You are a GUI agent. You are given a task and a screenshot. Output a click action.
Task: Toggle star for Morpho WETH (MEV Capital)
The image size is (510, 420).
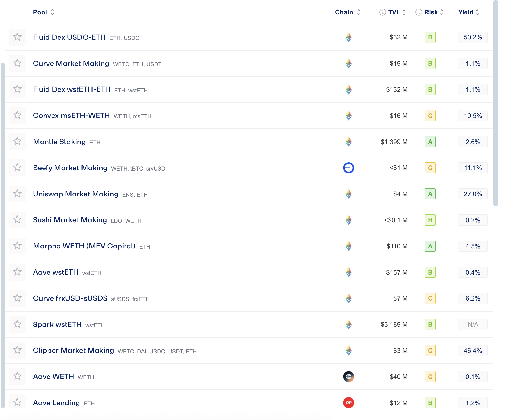[x=17, y=246]
